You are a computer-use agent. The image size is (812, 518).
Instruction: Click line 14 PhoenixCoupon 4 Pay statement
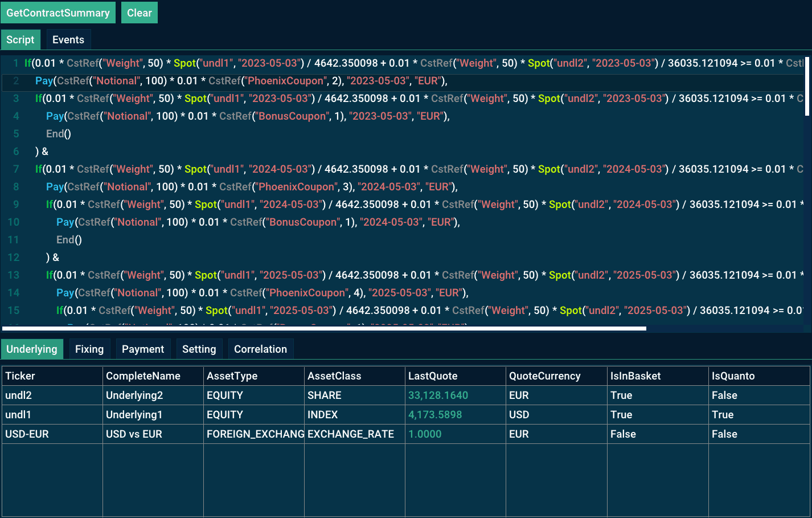click(263, 293)
